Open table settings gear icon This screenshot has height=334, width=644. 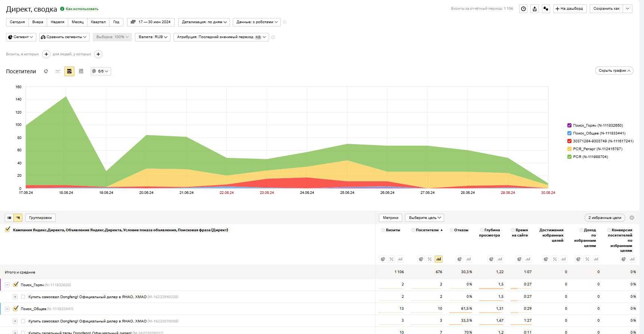(x=632, y=218)
